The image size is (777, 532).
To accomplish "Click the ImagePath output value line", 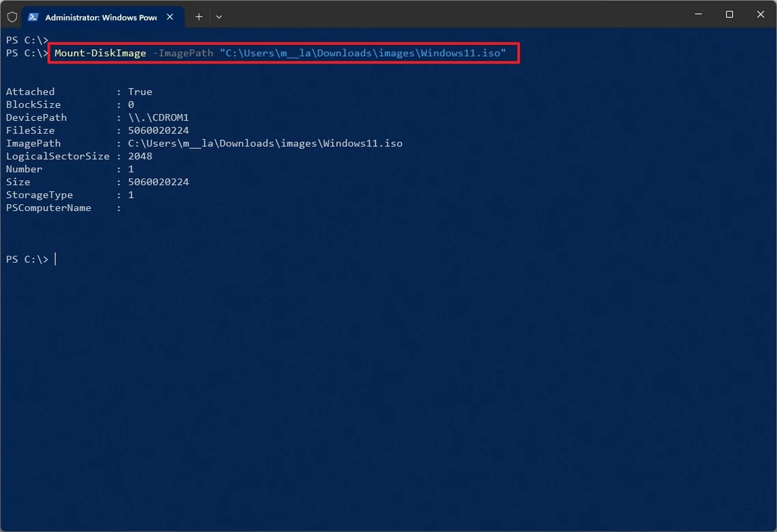I will pyautogui.click(x=265, y=143).
